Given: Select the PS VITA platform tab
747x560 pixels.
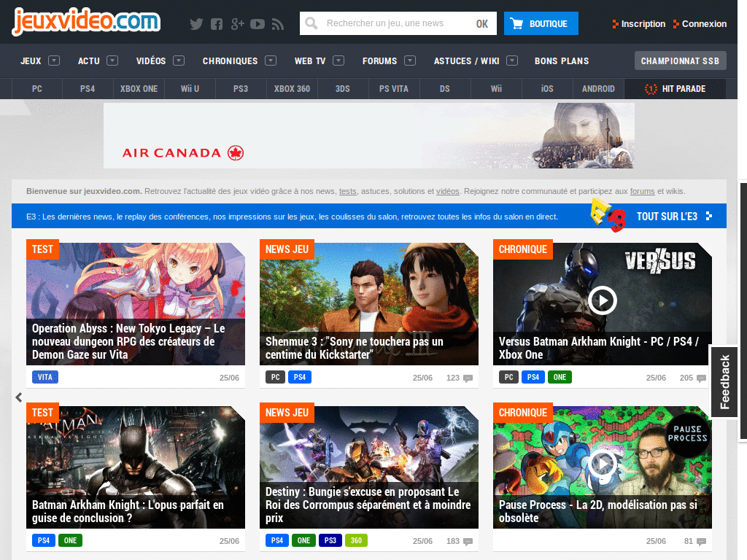Looking at the screenshot, I should pos(394,88).
